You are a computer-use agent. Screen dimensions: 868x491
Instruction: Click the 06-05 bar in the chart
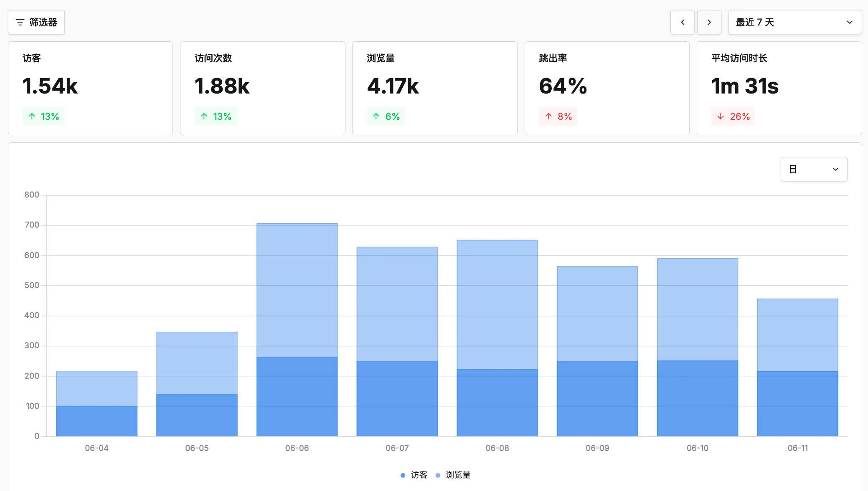(197, 384)
